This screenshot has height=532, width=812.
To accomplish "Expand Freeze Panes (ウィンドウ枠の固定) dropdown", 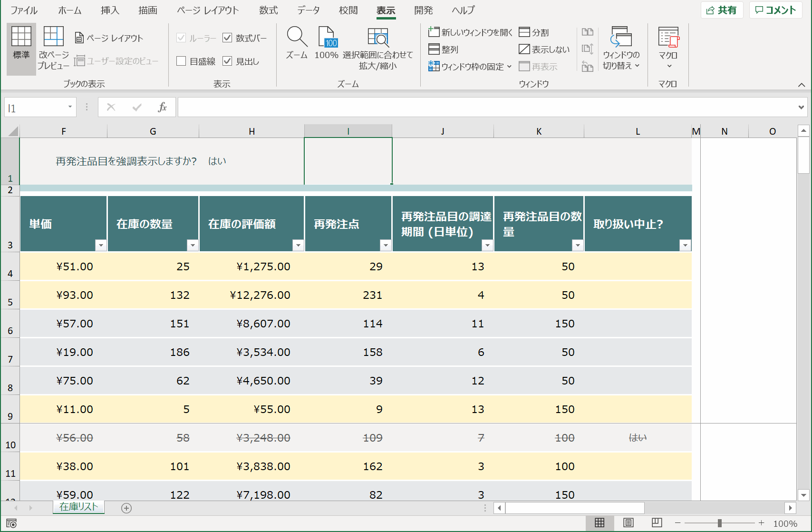I will [470, 67].
